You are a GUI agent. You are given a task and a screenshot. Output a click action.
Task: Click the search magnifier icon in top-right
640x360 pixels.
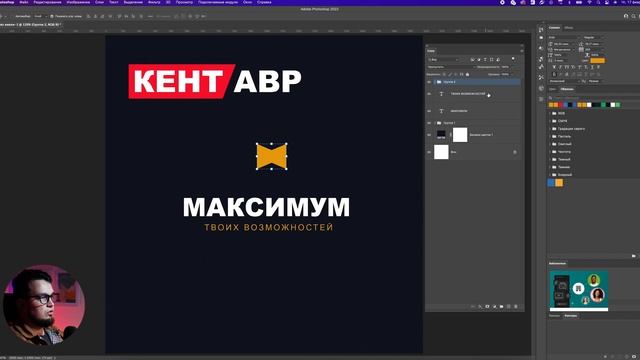click(633, 16)
